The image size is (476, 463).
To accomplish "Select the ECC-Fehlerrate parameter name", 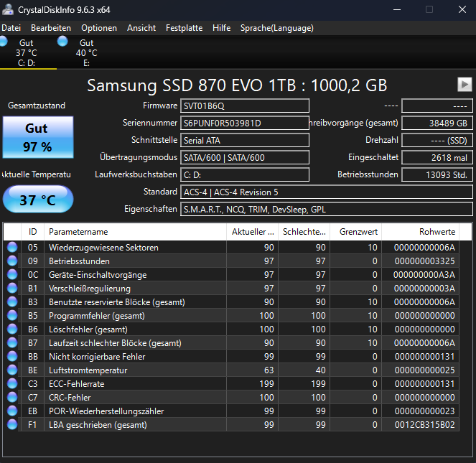I will coord(77,384).
